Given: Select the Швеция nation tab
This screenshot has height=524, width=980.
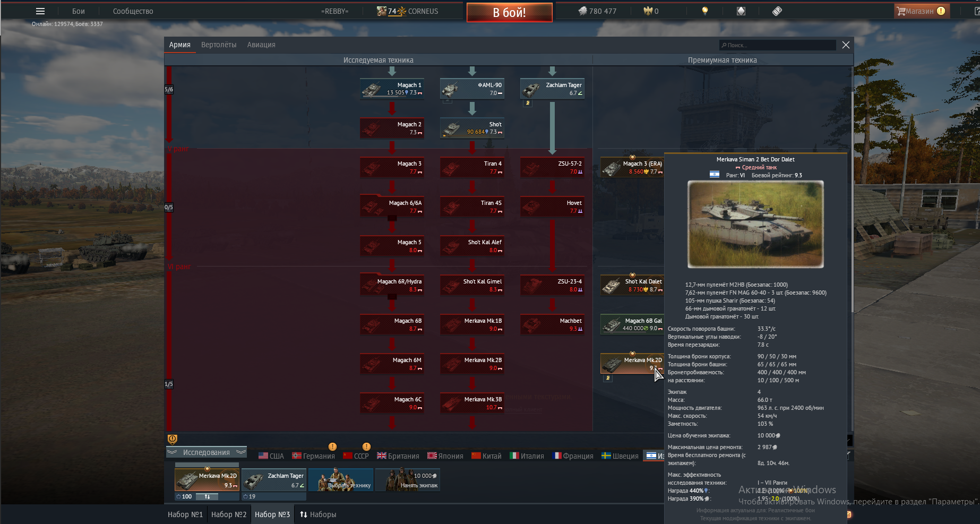Looking at the screenshot, I should (620, 456).
